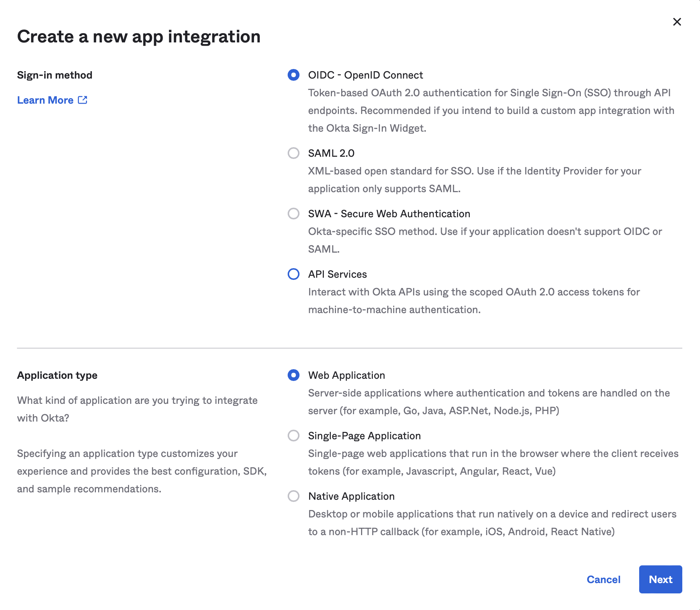Click the Next button to proceed
700x610 pixels.
pyautogui.click(x=660, y=579)
